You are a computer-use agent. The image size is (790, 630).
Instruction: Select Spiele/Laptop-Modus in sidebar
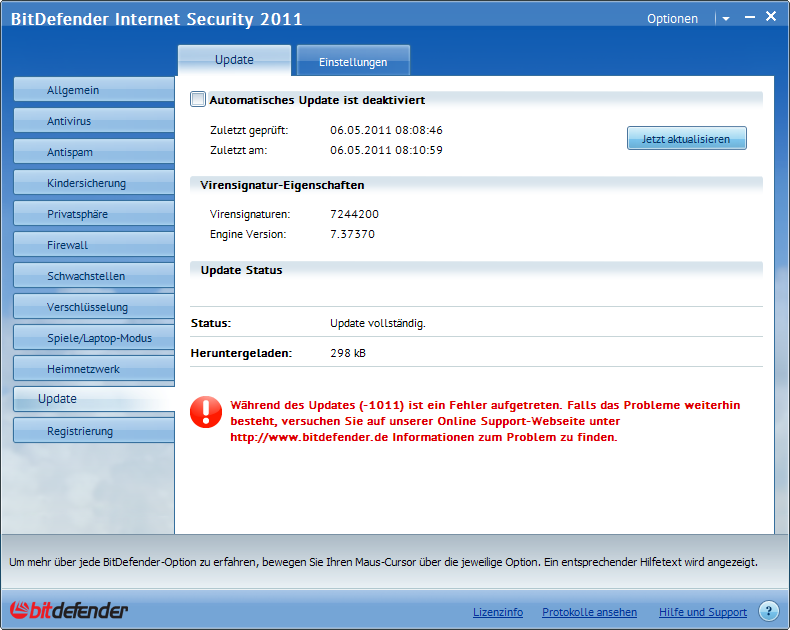click(x=94, y=338)
